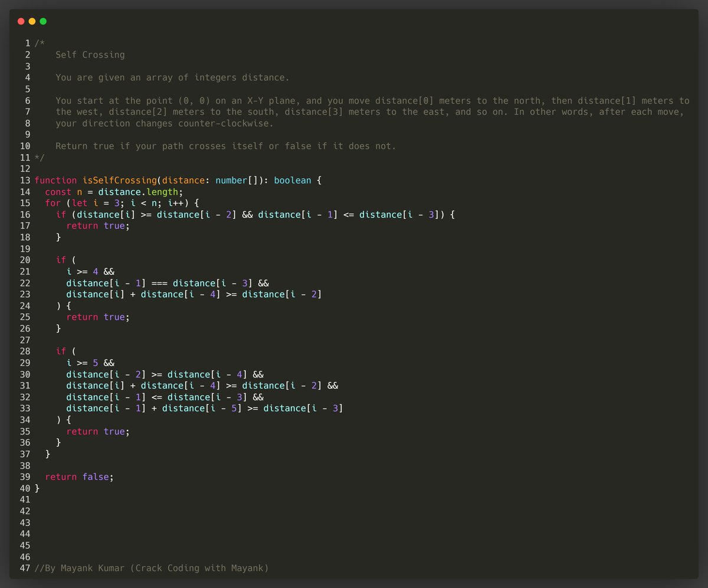Click 'distance[i - 2]' at start of line 30
This screenshot has height=588, width=708.
(x=106, y=375)
